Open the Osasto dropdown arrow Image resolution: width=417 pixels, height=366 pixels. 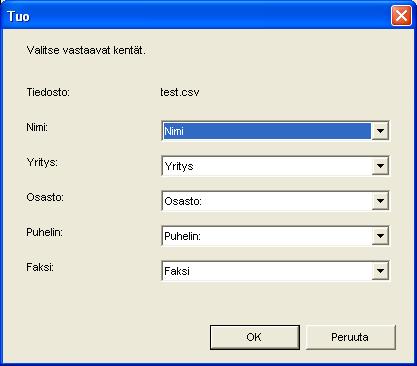pyautogui.click(x=380, y=201)
